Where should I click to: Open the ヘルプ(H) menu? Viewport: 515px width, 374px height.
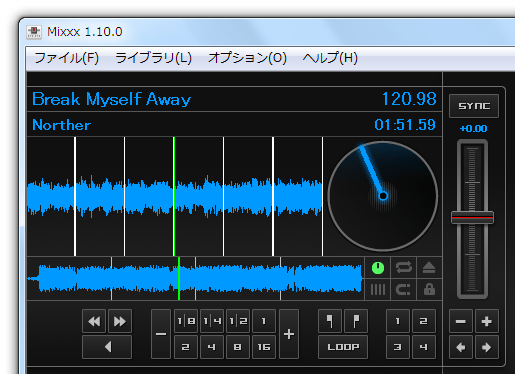[x=330, y=58]
